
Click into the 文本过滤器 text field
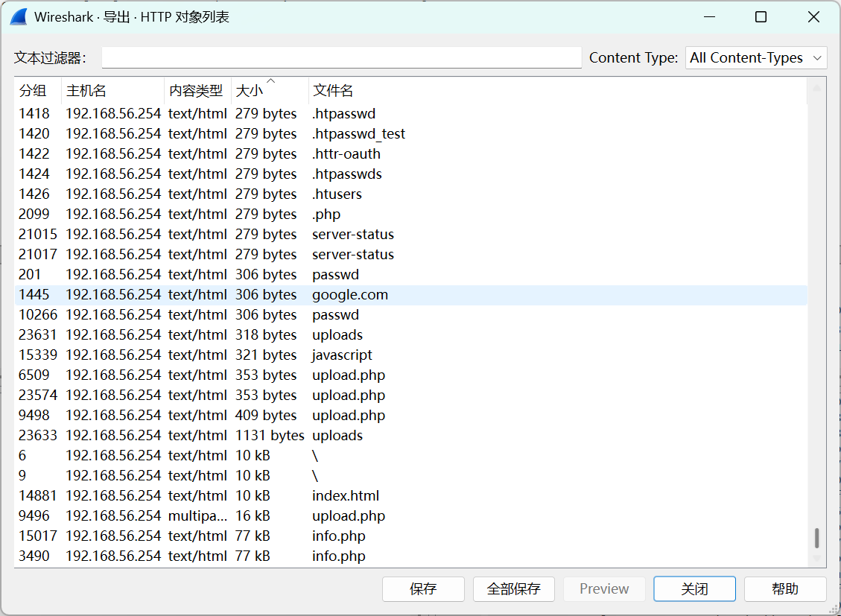(x=341, y=58)
